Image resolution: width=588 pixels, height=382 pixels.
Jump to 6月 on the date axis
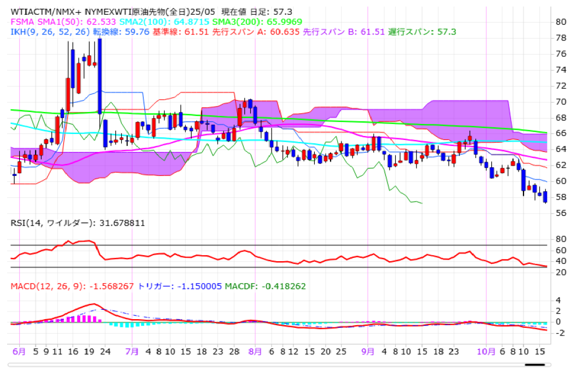[19, 351]
